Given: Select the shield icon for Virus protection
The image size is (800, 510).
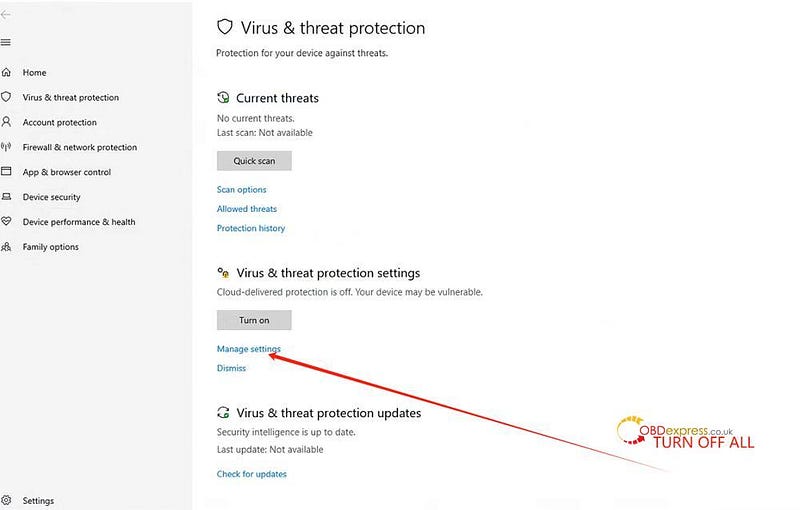Looking at the screenshot, I should click(x=6, y=97).
